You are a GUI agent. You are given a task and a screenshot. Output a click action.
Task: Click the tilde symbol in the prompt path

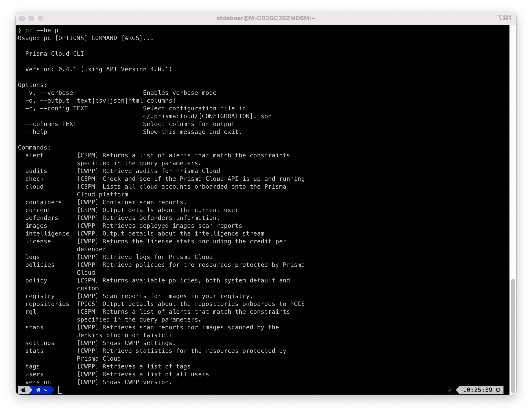click(45, 390)
